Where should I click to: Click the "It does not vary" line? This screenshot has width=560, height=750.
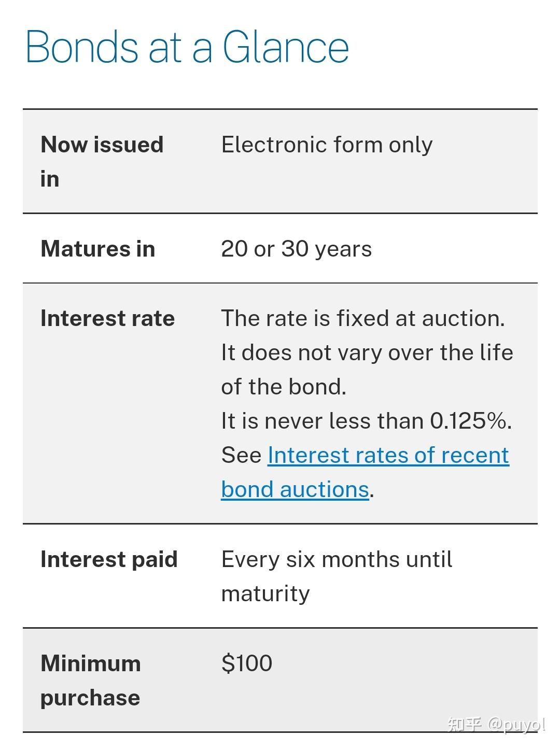coord(367,352)
